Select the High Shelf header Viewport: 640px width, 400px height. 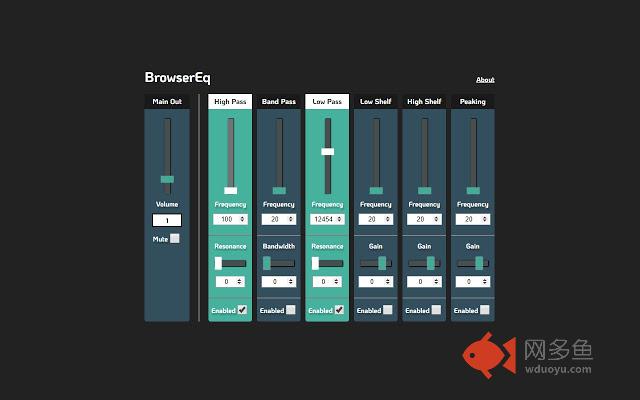(424, 102)
